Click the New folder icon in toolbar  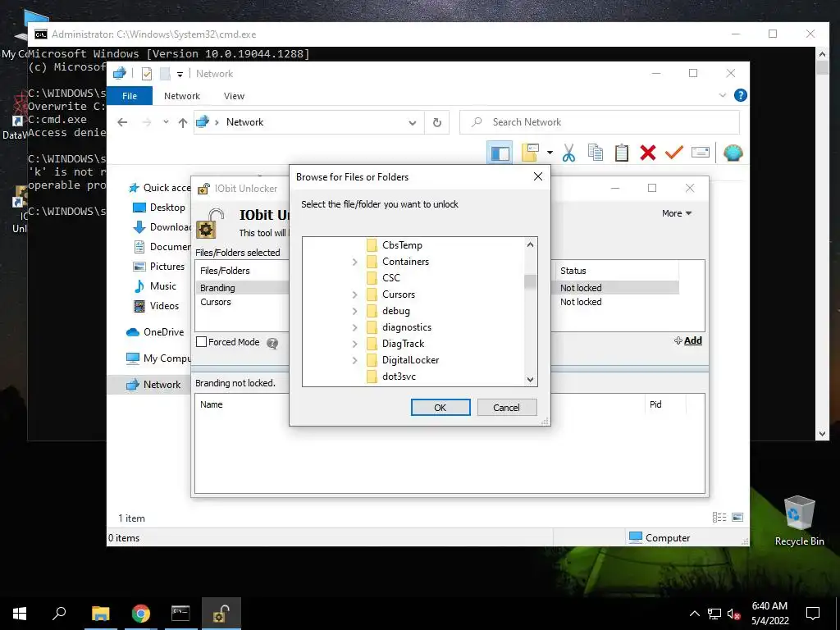click(530, 153)
